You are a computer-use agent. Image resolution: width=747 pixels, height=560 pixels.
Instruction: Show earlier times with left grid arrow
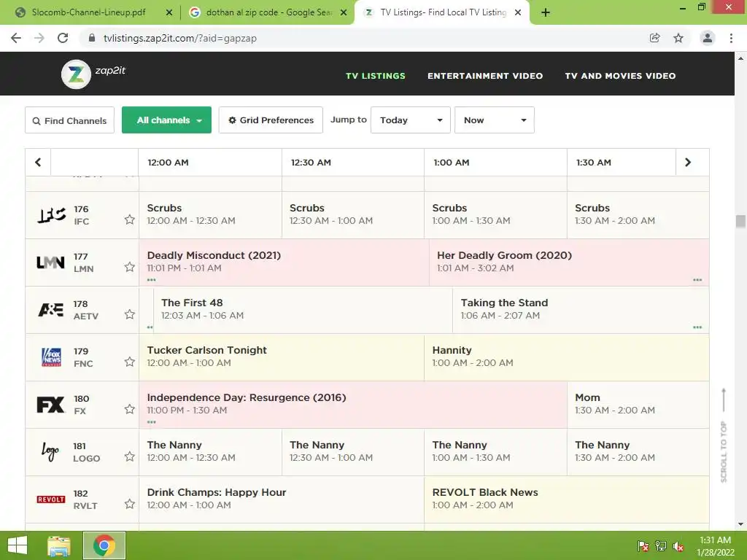pyautogui.click(x=38, y=163)
